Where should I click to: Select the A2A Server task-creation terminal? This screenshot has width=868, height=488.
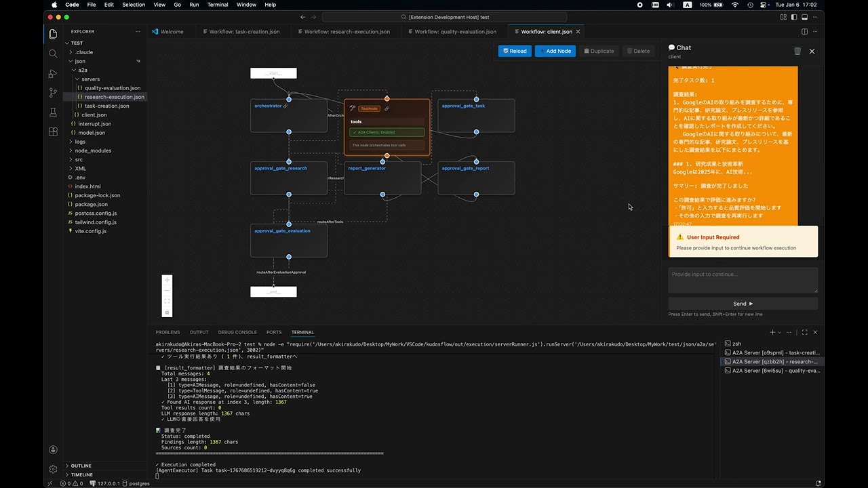click(x=771, y=352)
